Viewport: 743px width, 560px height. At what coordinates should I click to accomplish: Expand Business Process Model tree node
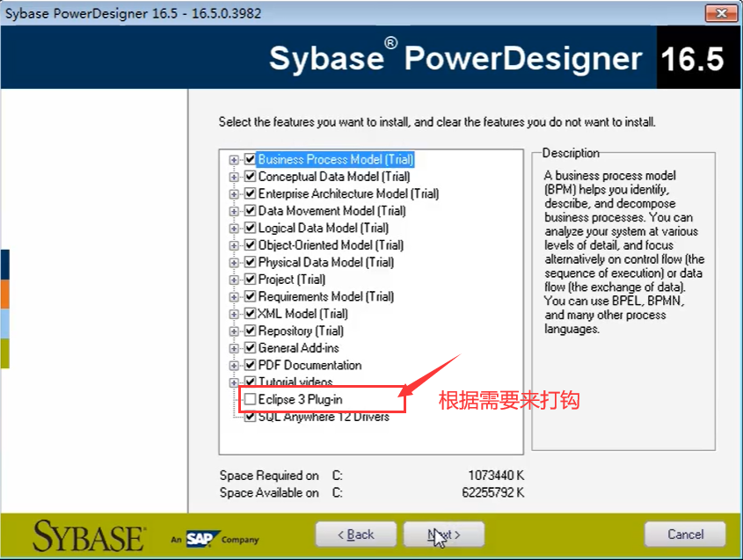point(234,160)
